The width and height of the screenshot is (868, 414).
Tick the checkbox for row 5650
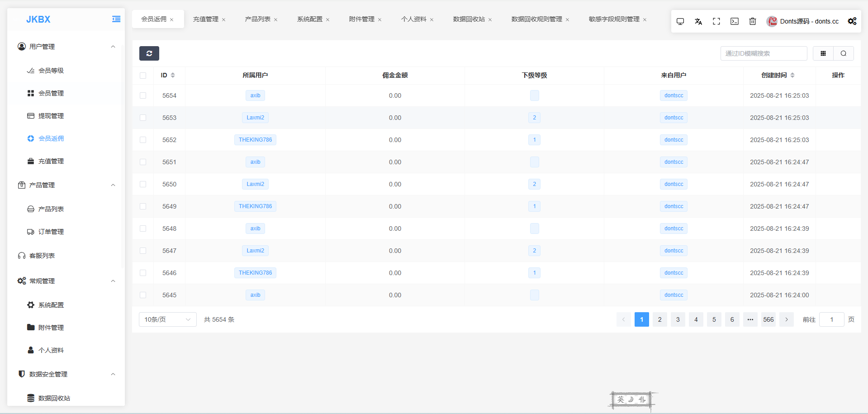(x=143, y=184)
